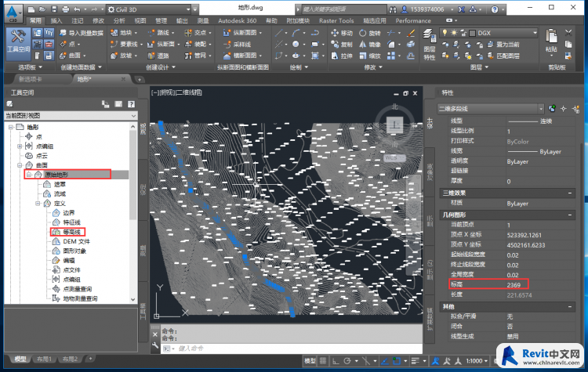The image size is (588, 372).
Task: Click Match Layer (匹配图层)
Action: tap(503, 56)
